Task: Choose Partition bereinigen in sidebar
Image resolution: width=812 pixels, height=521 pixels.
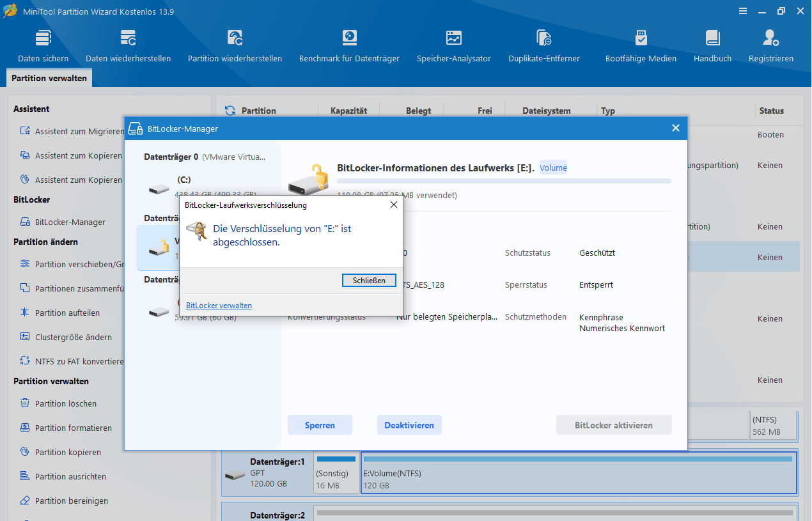Action: (64, 501)
